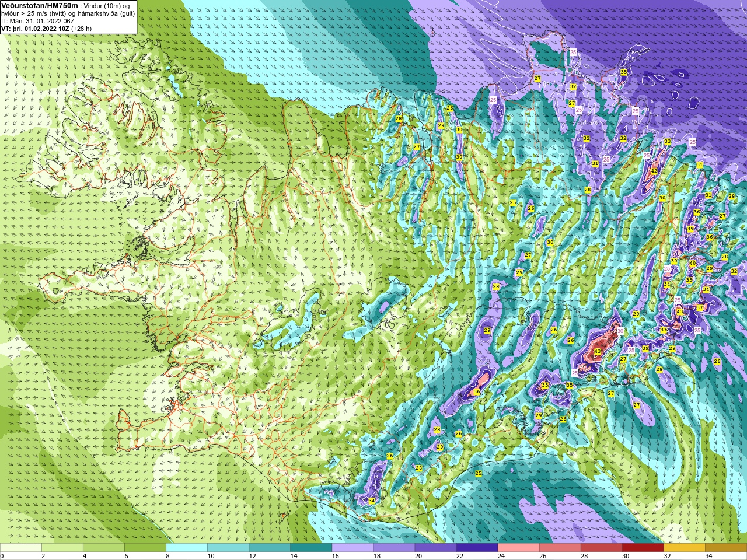This screenshot has height=560, width=747.
Task: Click the 16–18 m/s lavender legend swatch
Action: [352, 548]
